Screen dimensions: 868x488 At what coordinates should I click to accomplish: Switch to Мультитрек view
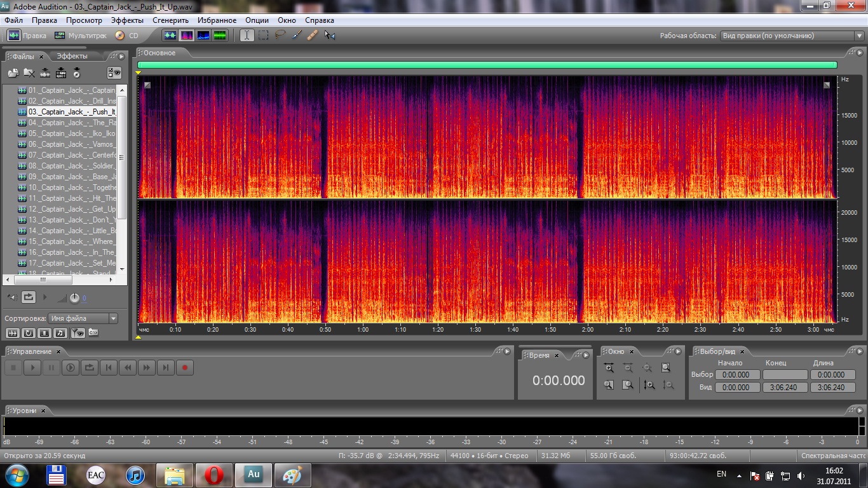click(79, 36)
